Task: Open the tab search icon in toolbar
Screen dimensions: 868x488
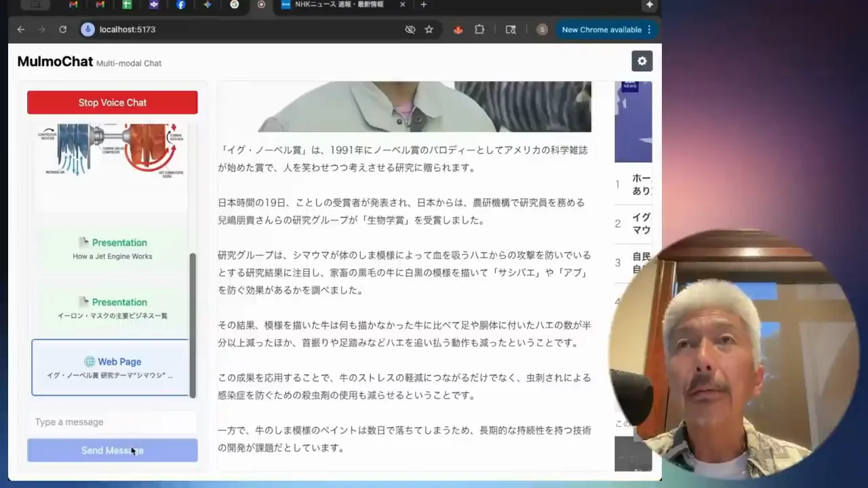Action: coord(511,30)
